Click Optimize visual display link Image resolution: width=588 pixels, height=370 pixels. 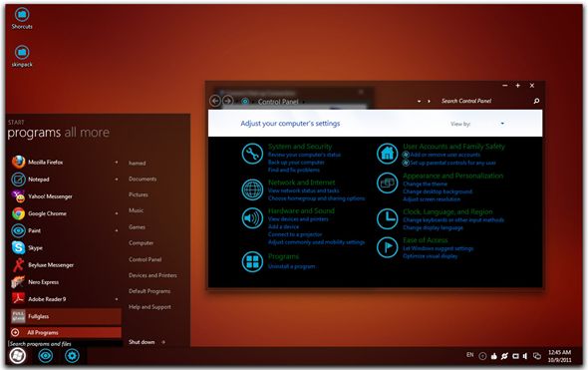431,256
